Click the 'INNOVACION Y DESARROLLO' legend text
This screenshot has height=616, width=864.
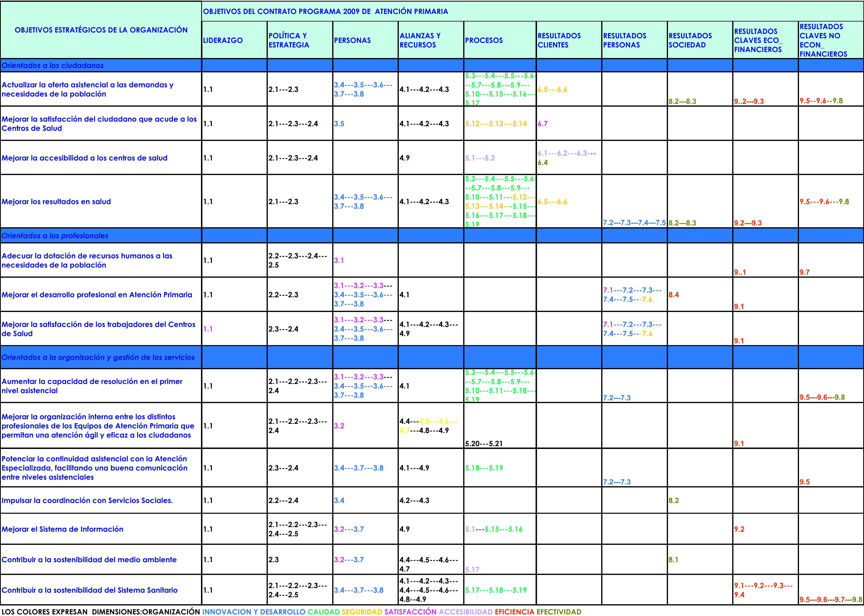coord(253,611)
